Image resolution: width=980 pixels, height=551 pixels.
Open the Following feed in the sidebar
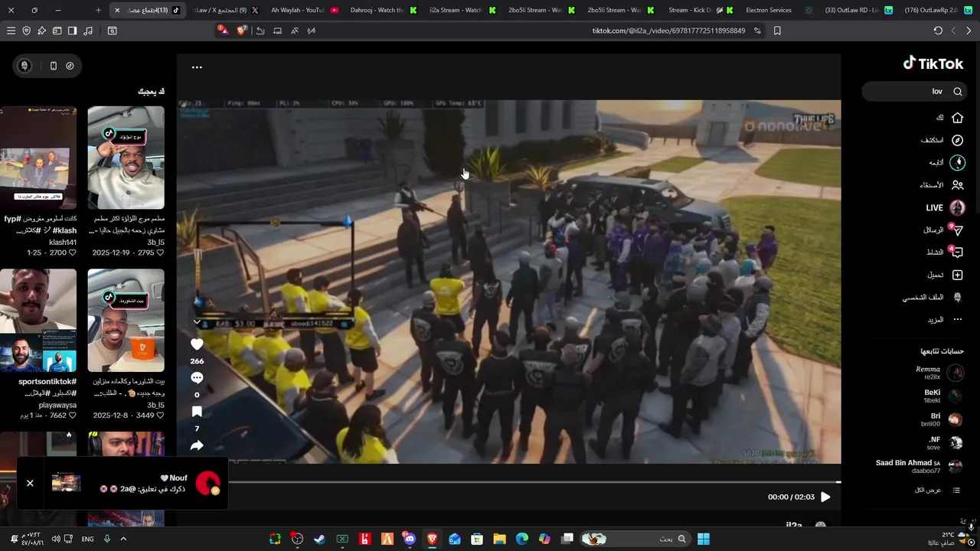(x=957, y=162)
